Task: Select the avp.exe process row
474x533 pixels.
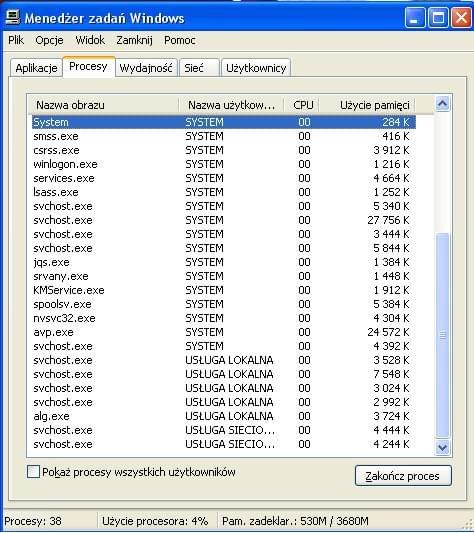Action: (x=224, y=332)
